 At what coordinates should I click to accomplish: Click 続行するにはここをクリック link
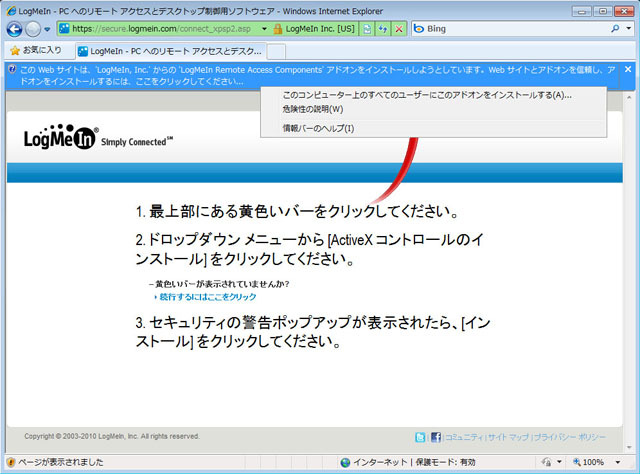[x=208, y=297]
